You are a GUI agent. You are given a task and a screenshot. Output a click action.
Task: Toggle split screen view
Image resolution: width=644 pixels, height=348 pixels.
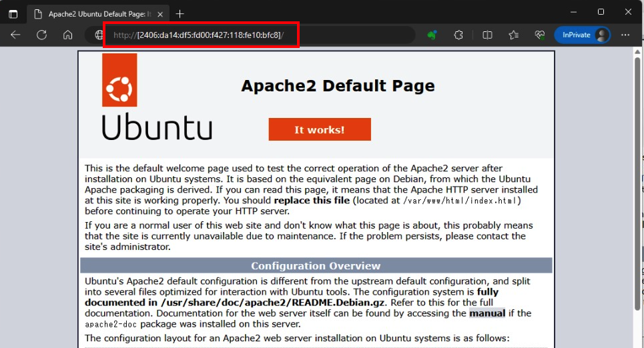tap(487, 35)
